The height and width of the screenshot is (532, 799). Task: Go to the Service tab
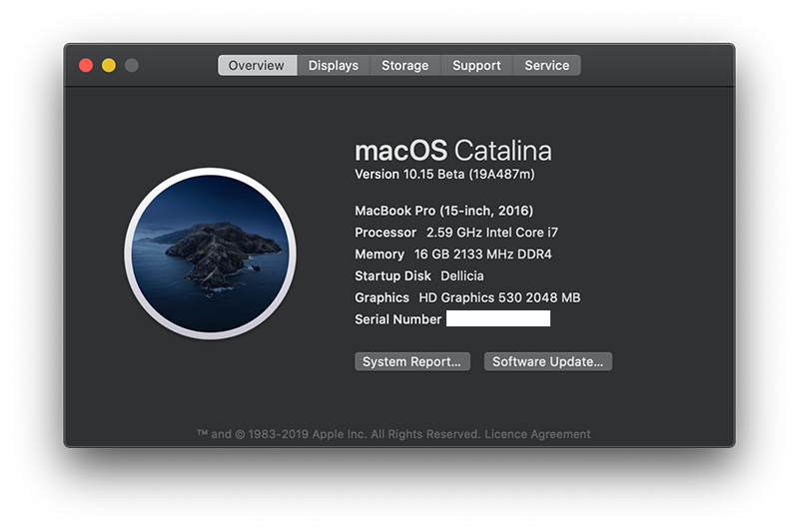pyautogui.click(x=546, y=65)
